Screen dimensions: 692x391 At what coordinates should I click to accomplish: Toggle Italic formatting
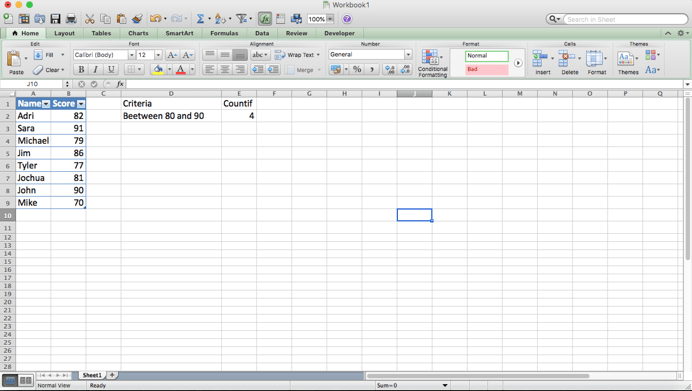tap(96, 69)
